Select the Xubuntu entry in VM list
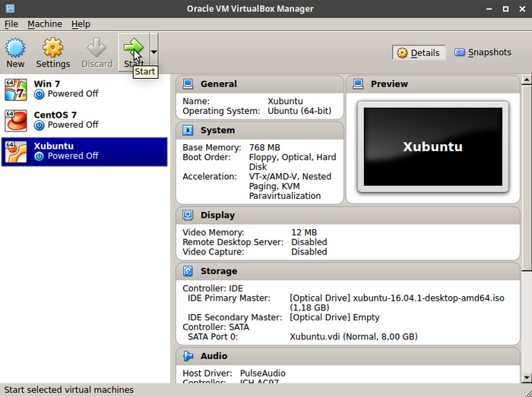The height and width of the screenshot is (397, 532). [x=84, y=151]
